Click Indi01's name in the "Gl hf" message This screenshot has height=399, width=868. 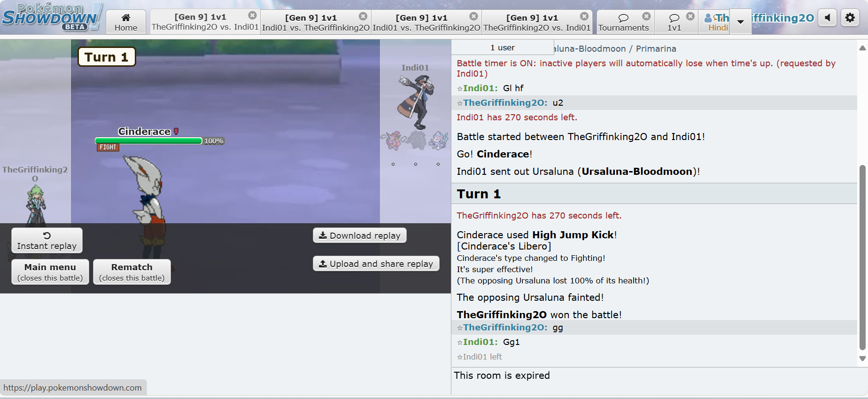tap(480, 88)
